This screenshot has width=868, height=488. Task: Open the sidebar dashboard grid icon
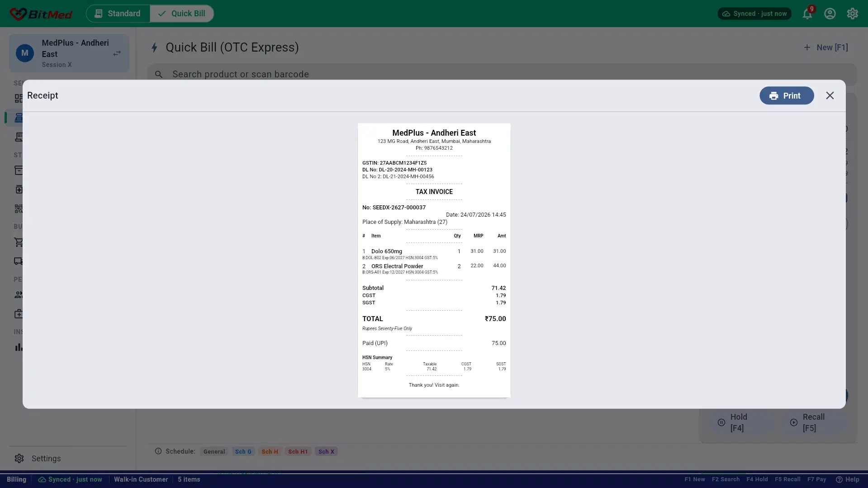click(x=19, y=99)
